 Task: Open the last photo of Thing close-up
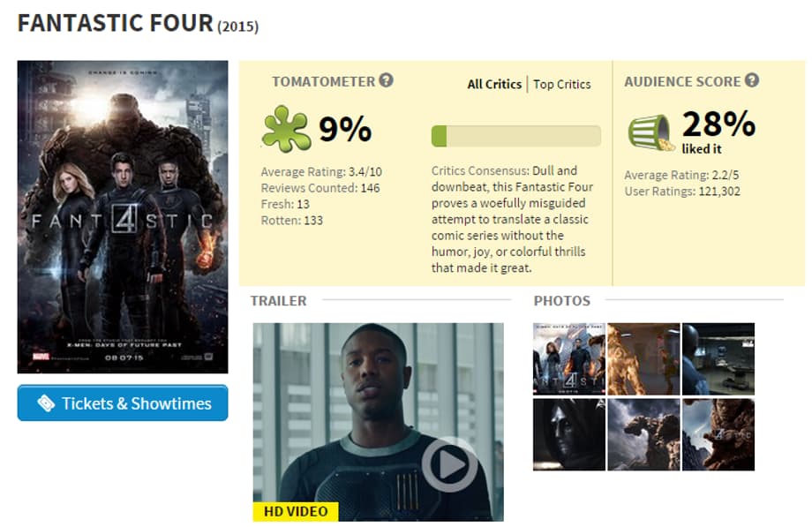(718, 434)
